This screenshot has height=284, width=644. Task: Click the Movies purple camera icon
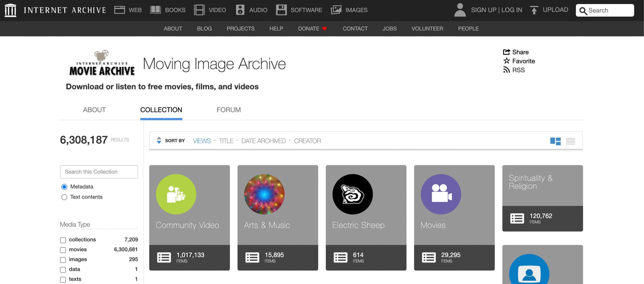[x=441, y=194]
